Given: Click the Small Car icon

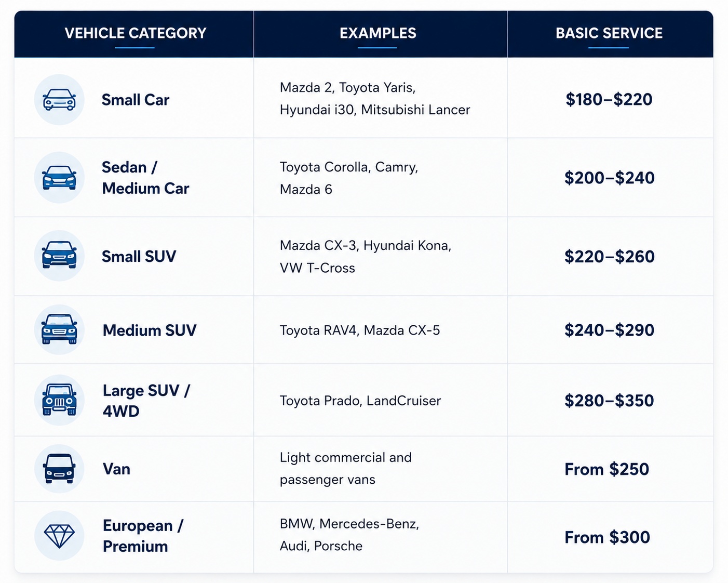Looking at the screenshot, I should click(x=59, y=100).
